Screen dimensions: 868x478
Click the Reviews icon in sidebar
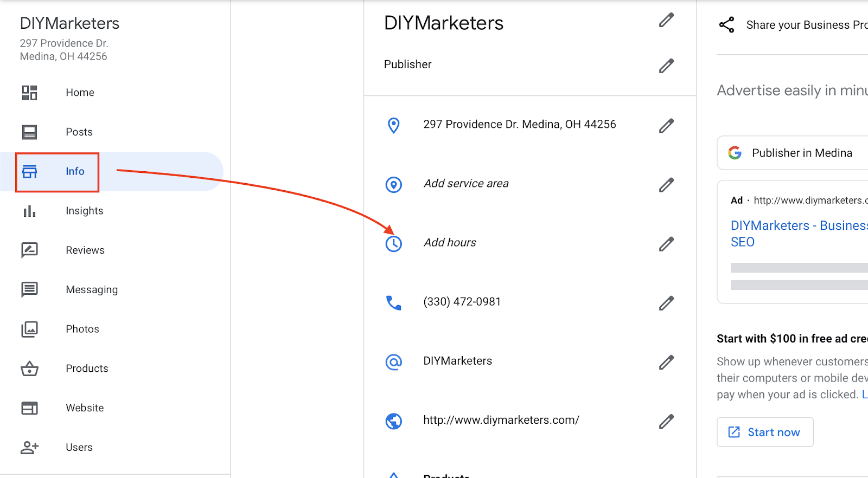(x=29, y=250)
